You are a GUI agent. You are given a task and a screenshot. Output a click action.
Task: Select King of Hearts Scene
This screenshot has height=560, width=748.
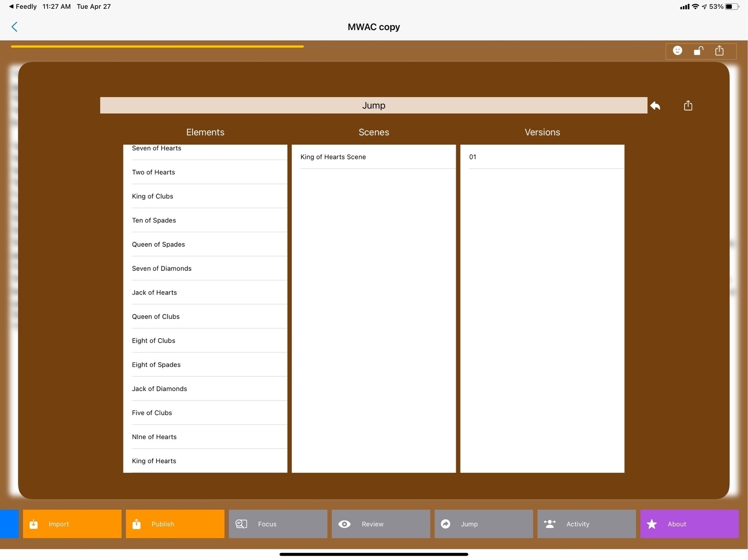click(x=333, y=157)
